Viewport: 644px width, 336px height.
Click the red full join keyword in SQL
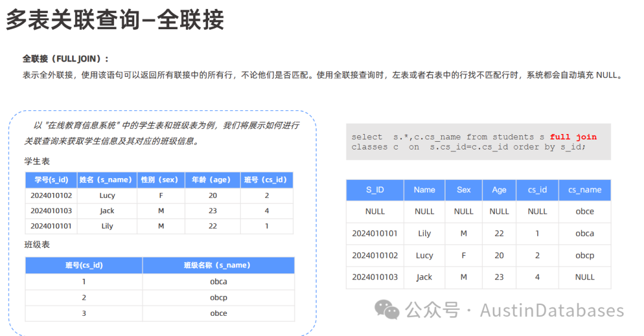click(573, 137)
